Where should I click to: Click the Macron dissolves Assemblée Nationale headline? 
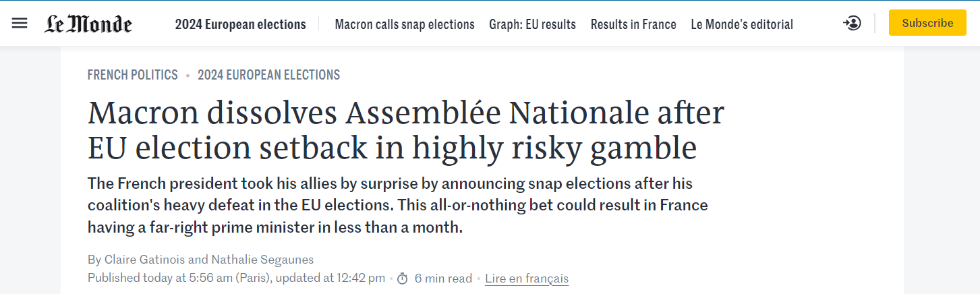tap(405, 130)
